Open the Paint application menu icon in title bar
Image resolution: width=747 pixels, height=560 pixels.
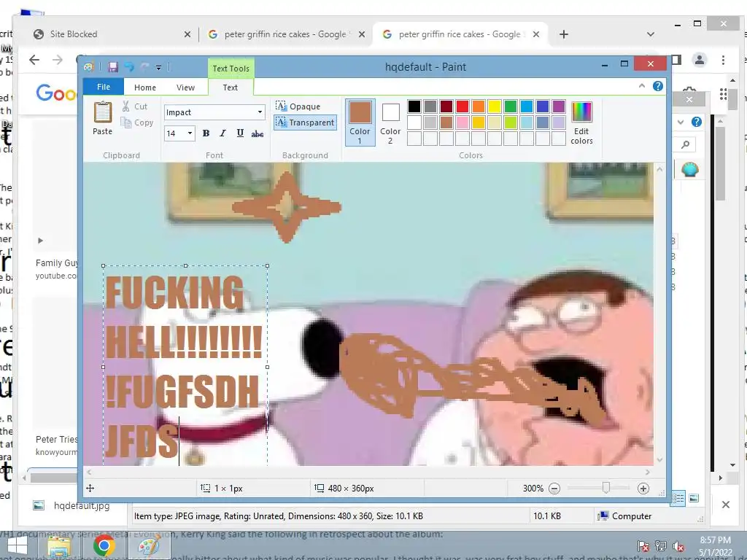point(88,67)
